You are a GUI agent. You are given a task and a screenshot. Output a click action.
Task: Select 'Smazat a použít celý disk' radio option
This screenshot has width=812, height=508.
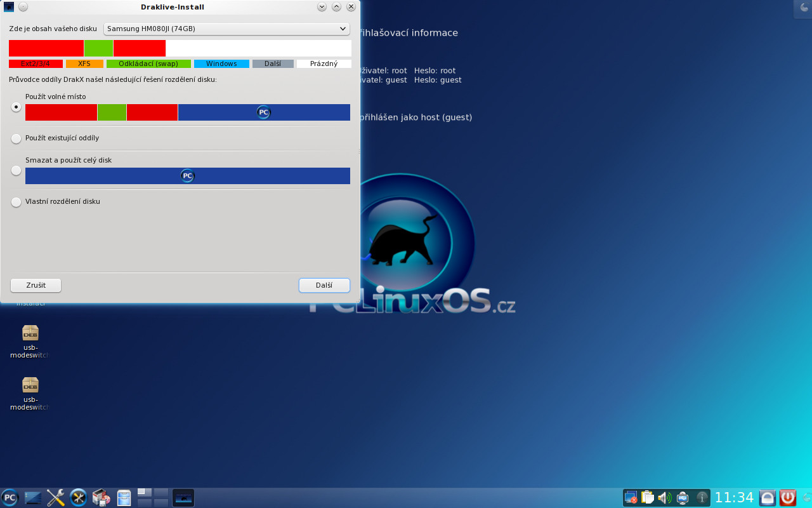[16, 170]
